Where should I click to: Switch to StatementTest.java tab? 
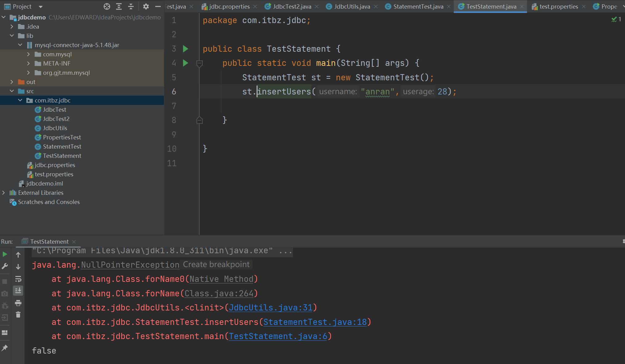pos(417,6)
